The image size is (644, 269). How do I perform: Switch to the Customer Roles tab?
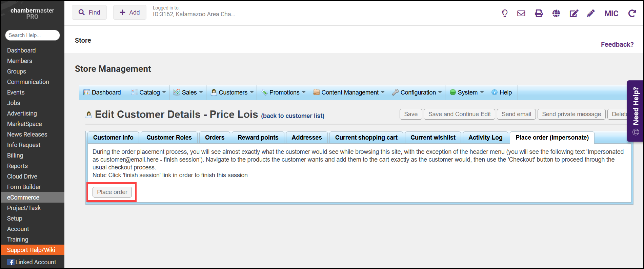point(169,138)
